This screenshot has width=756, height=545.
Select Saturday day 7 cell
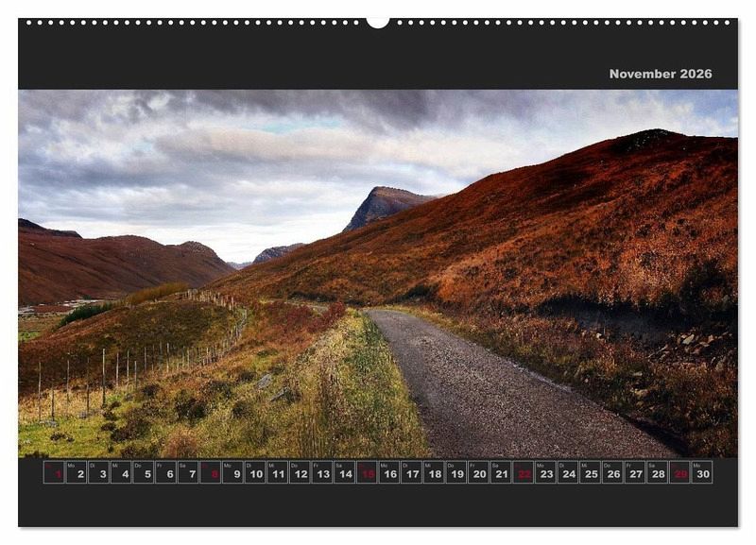pyautogui.click(x=187, y=472)
